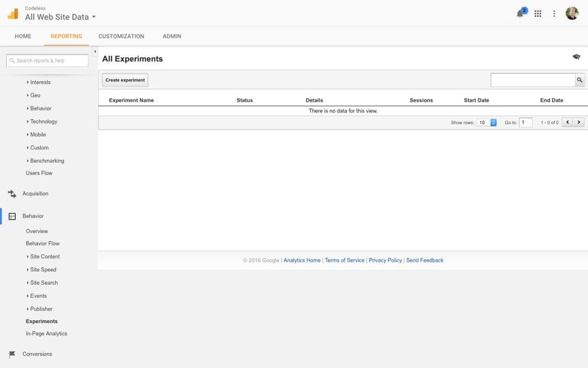Open the notifications bell icon
This screenshot has height=368, width=588.
point(520,14)
